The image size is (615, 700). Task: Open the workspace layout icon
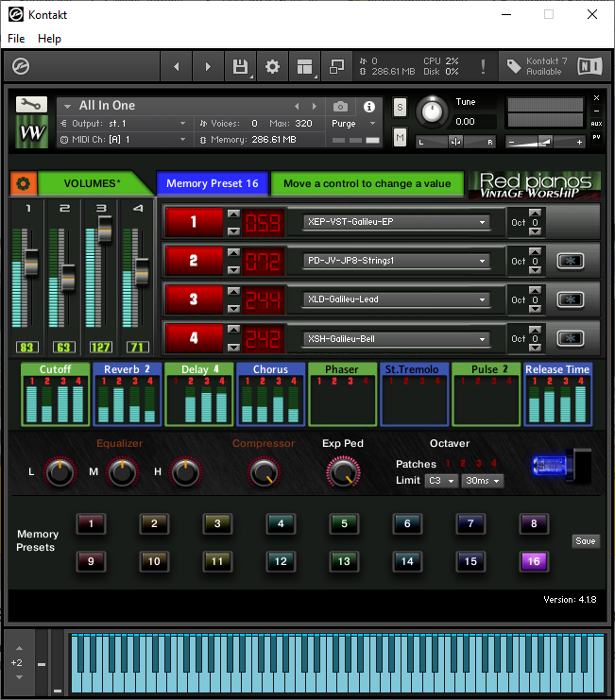[x=304, y=66]
